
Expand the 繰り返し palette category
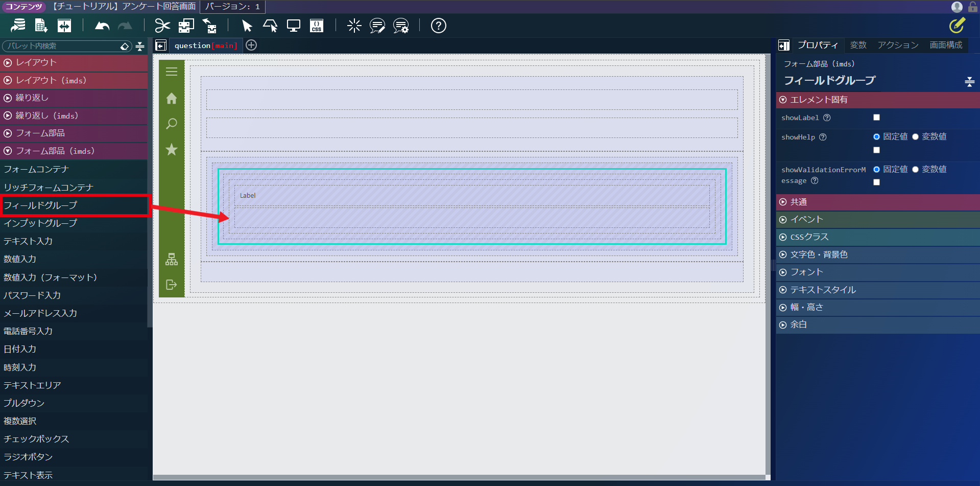74,98
